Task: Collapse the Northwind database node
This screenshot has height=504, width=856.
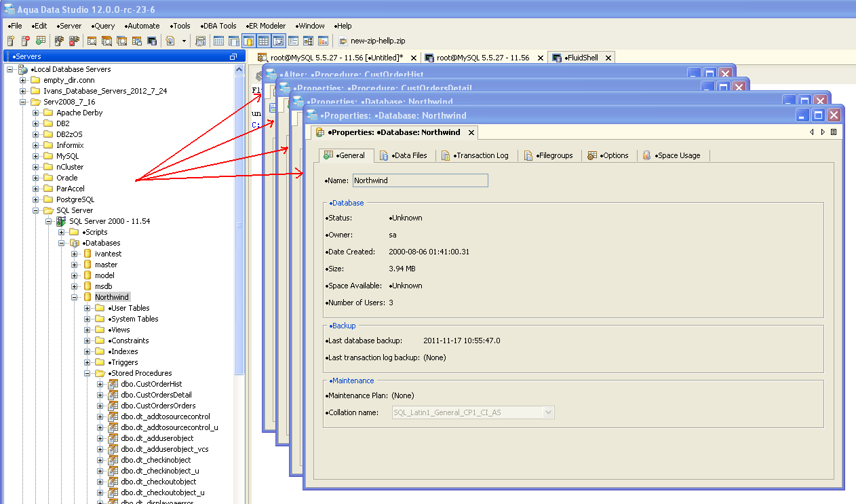Action: (75, 297)
